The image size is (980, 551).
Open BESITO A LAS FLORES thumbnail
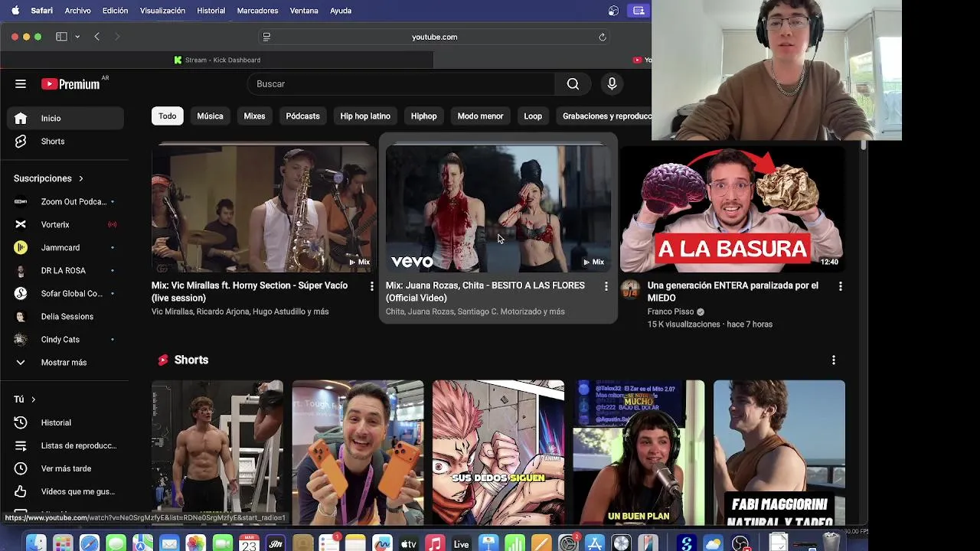tap(498, 208)
